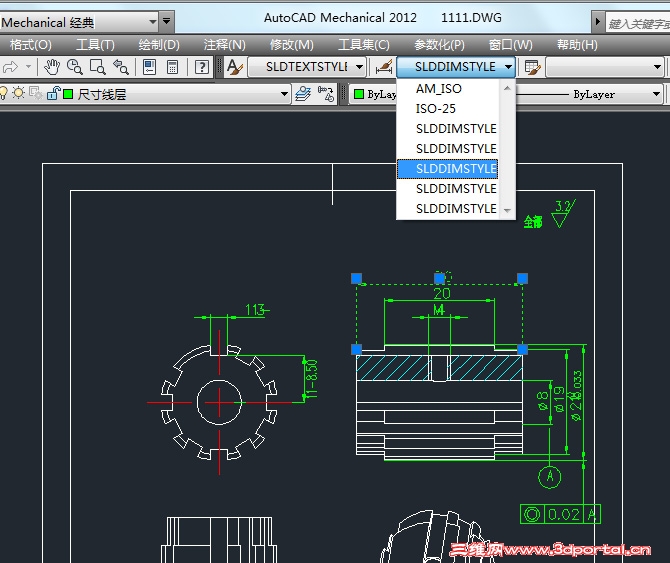Choose ISO-25 from dimension style list
Viewport: 670px width, 563px height.
[448, 108]
